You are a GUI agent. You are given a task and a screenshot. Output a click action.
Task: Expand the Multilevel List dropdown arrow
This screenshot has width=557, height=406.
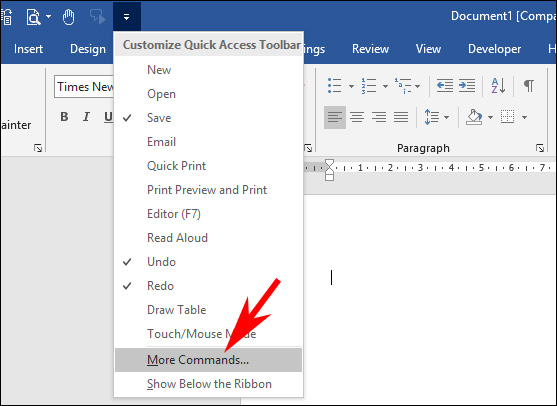point(418,86)
